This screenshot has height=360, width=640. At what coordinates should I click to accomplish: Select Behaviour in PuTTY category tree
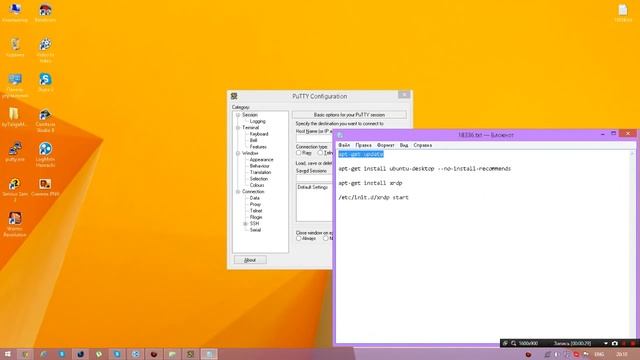[260, 166]
